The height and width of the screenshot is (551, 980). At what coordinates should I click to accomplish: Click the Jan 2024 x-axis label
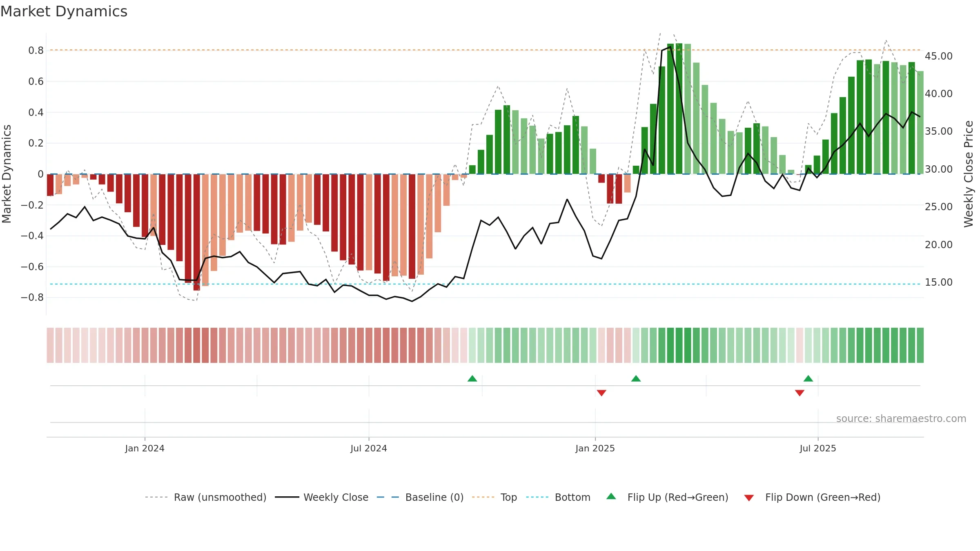[145, 449]
